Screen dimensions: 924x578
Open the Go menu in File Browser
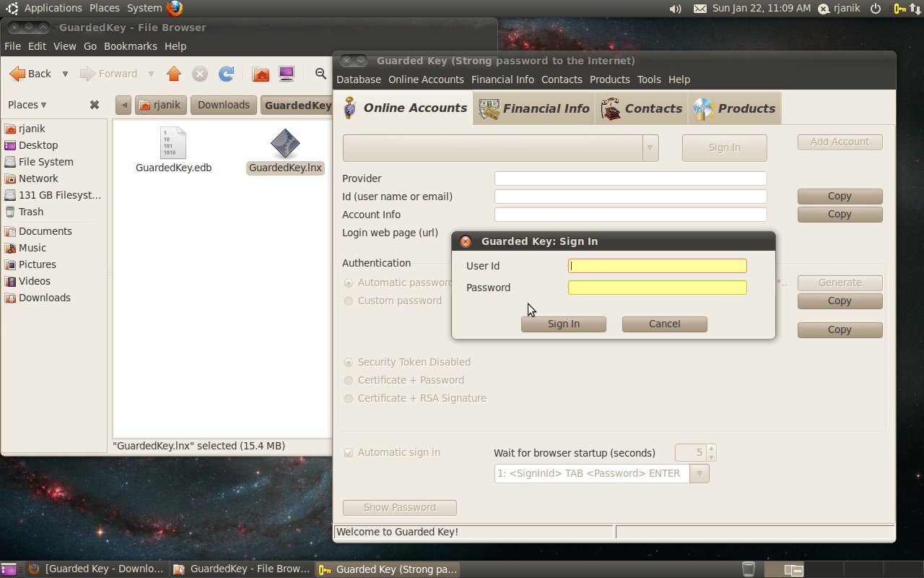click(90, 46)
